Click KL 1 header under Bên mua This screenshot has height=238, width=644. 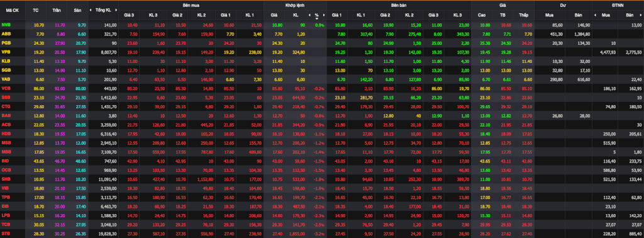(249, 15)
